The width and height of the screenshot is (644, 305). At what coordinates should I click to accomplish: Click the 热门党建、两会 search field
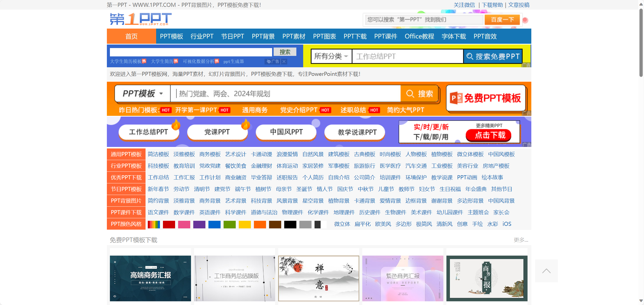coord(286,94)
